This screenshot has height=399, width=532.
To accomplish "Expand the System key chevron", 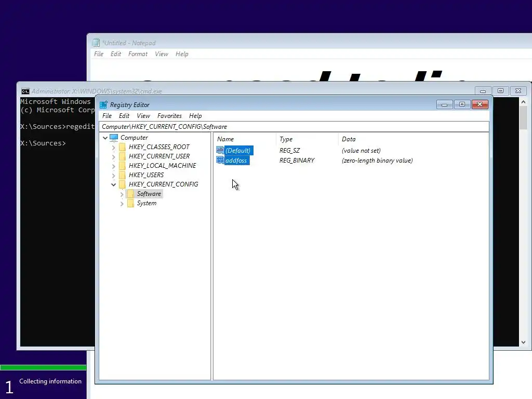I will (122, 204).
